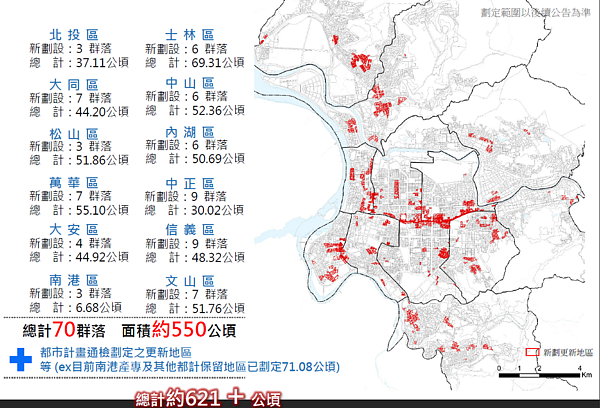Image resolution: width=600 pixels, height=408 pixels.
Task: Click 新劃設：7 群落 under 大同區
Action: (71, 98)
